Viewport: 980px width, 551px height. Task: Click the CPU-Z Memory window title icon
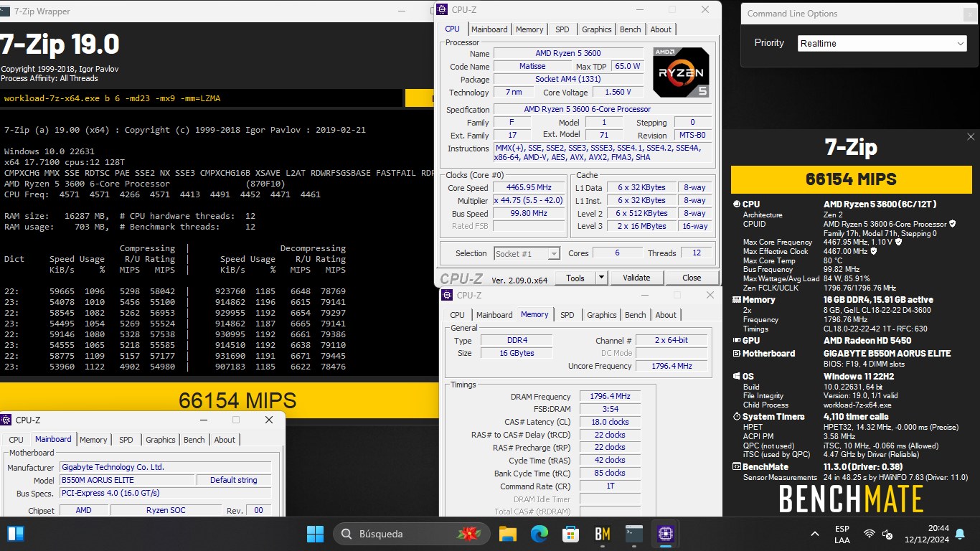tap(447, 295)
